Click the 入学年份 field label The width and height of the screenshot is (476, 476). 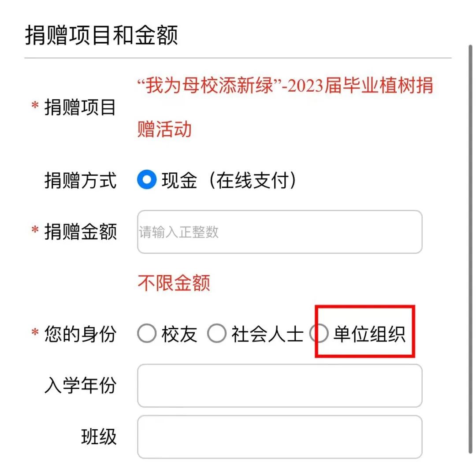(x=80, y=386)
